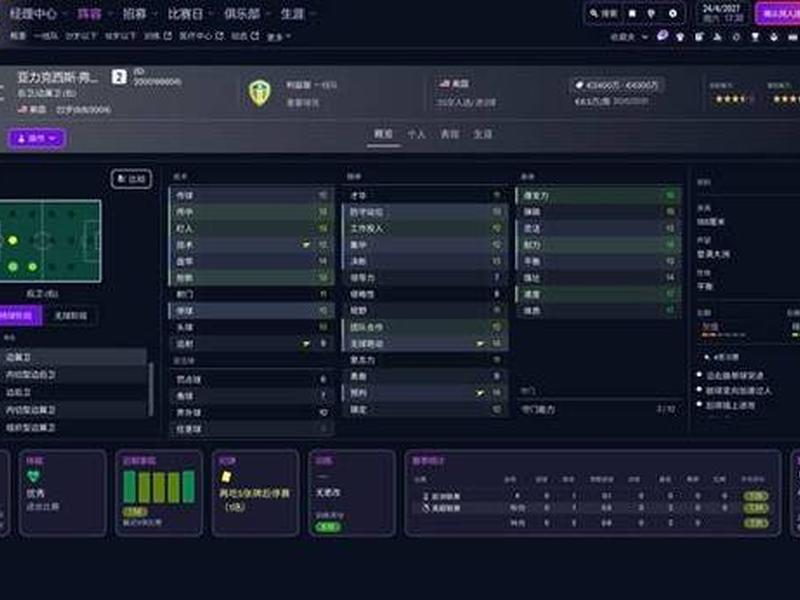Click the arrow icon on 远射 attribute row
The height and width of the screenshot is (600, 800).
[x=306, y=344]
